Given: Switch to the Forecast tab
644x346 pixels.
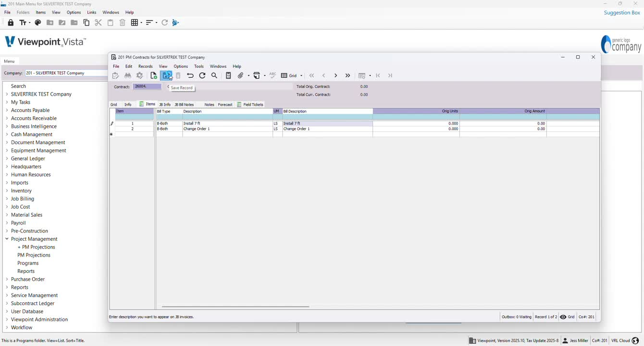Looking at the screenshot, I should click(225, 104).
